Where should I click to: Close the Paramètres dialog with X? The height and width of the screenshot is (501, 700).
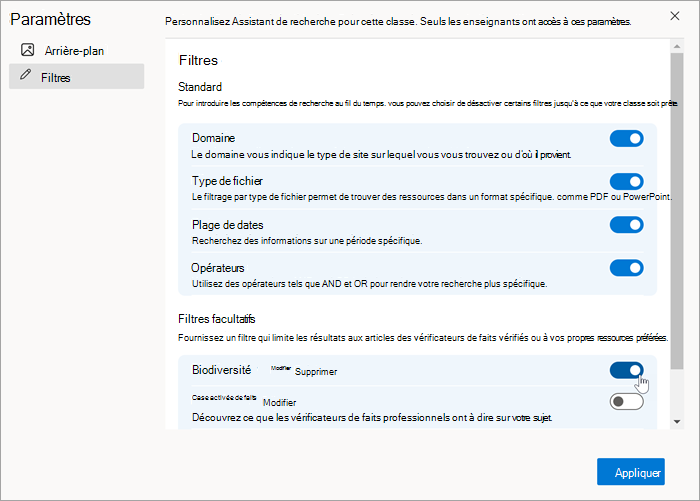pos(675,16)
